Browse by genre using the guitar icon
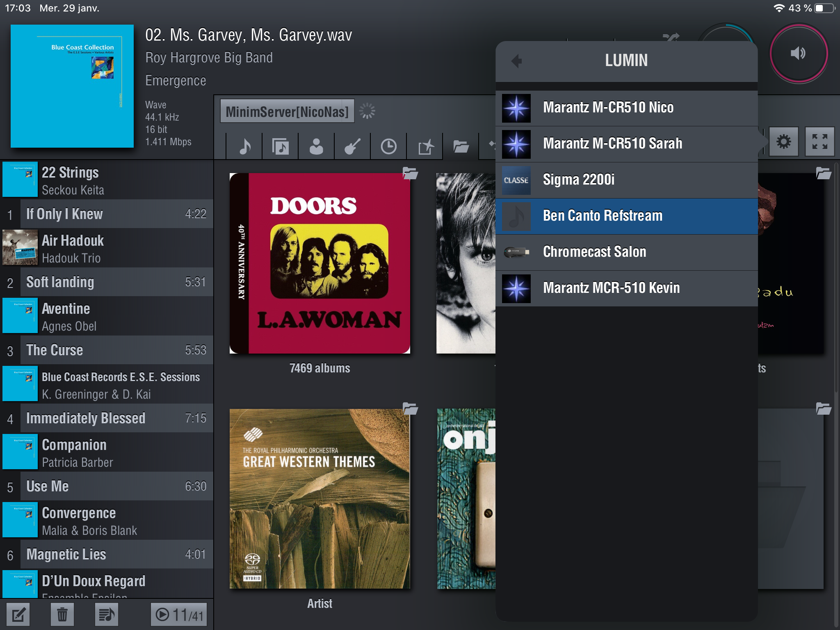The image size is (840, 630). tap(352, 146)
